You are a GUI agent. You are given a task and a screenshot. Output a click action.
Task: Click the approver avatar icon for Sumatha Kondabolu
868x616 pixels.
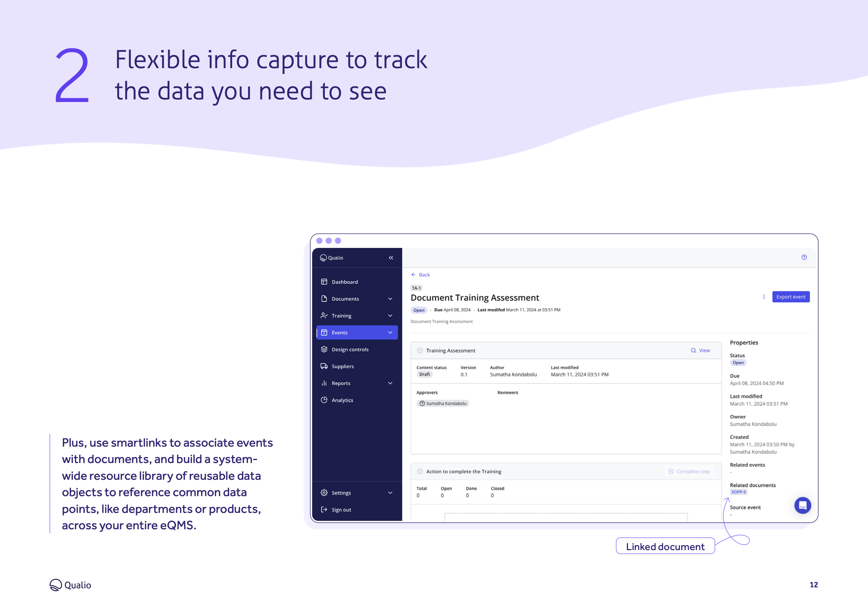pyautogui.click(x=422, y=403)
